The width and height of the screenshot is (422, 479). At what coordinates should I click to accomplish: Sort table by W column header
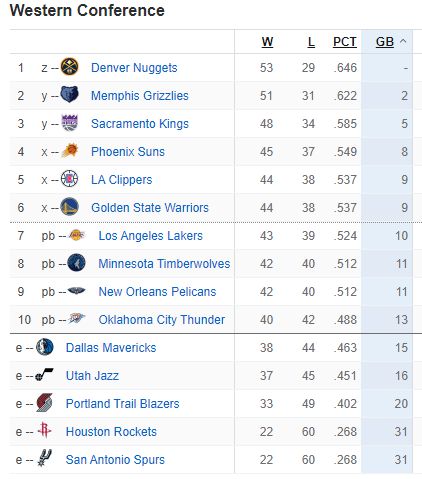[267, 42]
